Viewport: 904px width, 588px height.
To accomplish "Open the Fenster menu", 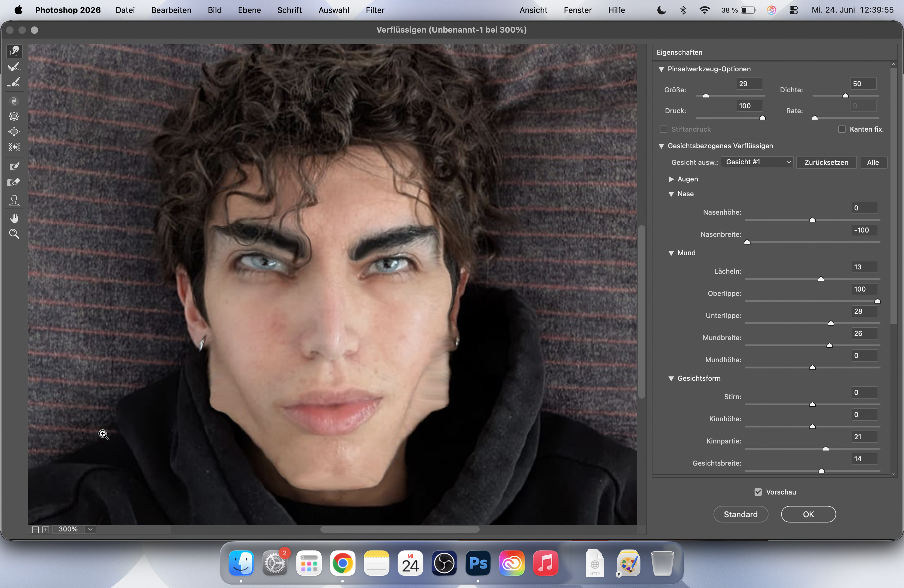I will click(x=578, y=10).
